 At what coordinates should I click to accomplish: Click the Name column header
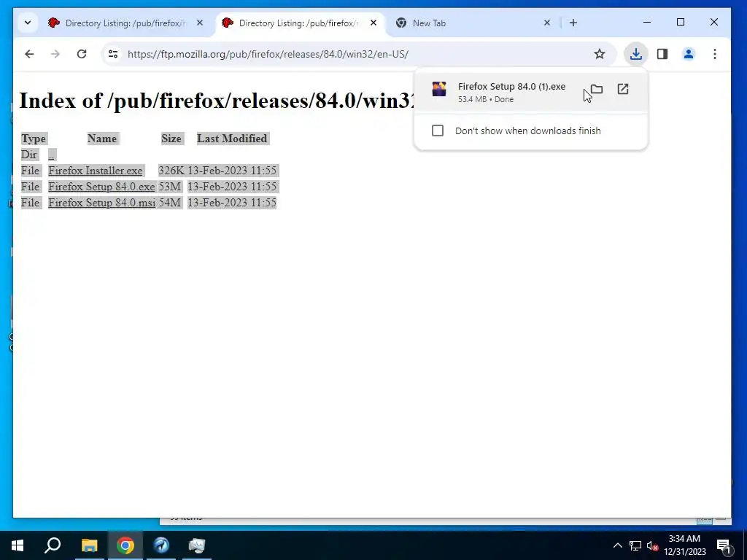click(102, 139)
